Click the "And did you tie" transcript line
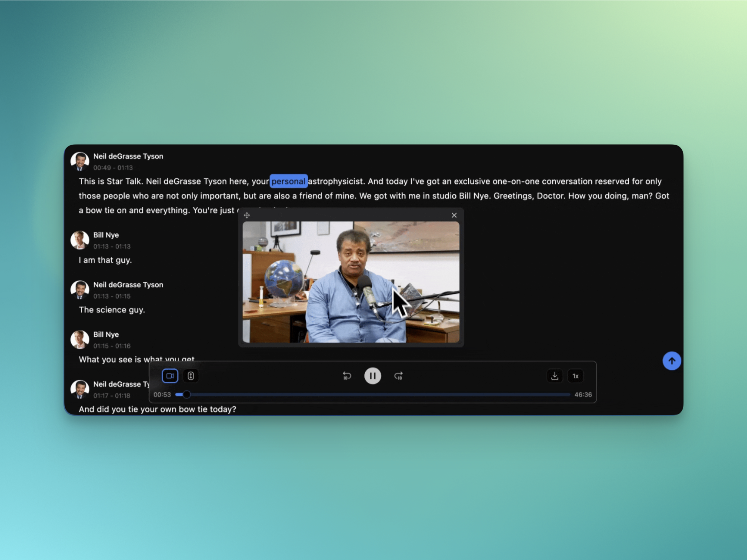Viewport: 747px width, 560px height. [157, 409]
